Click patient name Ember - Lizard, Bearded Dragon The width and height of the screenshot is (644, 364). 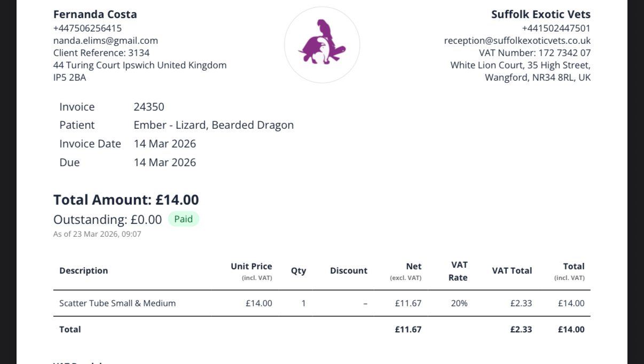(x=214, y=125)
